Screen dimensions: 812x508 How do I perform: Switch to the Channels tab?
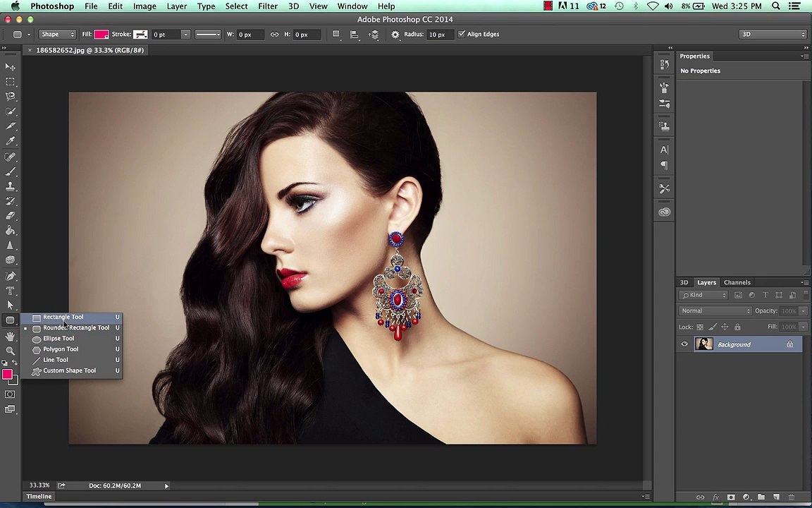point(737,282)
